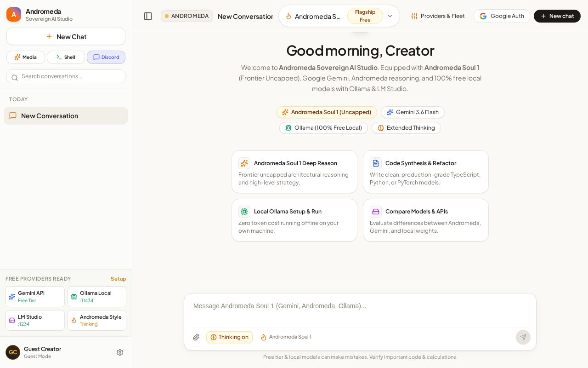Click the Code Synthesis document icon

click(376, 163)
